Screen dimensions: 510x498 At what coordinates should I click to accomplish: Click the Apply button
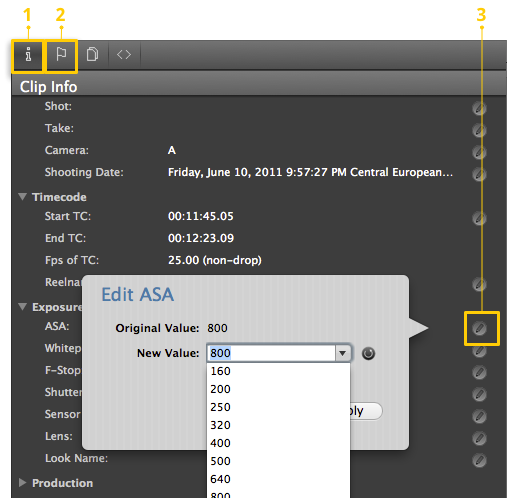[366, 411]
